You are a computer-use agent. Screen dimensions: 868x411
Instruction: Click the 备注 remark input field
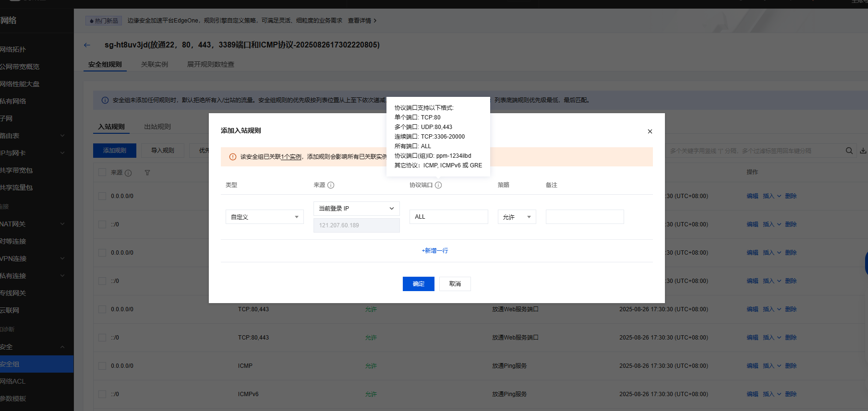(584, 217)
